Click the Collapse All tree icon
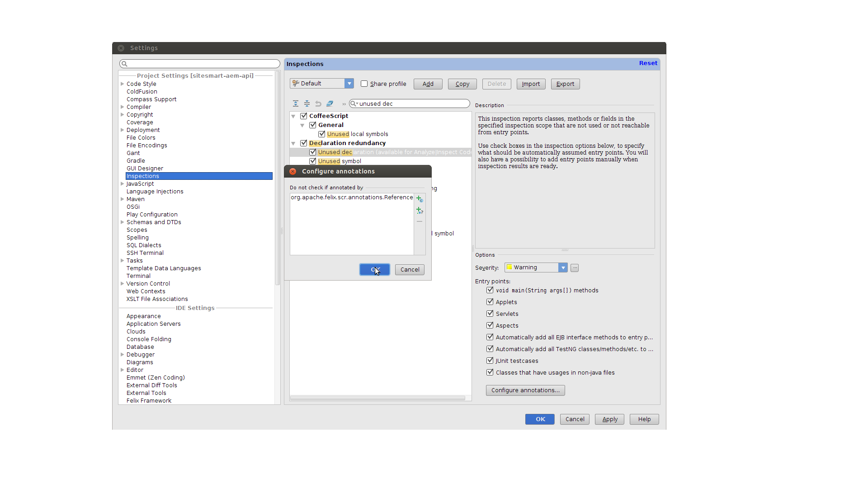The image size is (868, 488). 307,103
